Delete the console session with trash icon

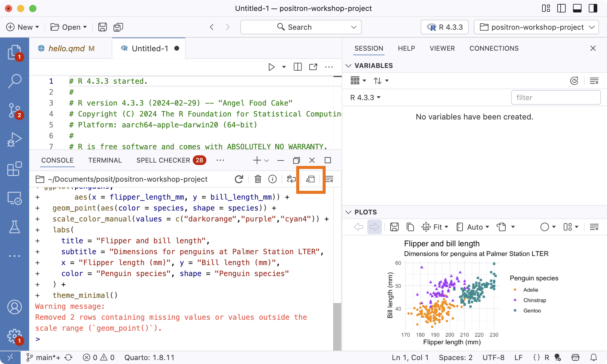[258, 179]
